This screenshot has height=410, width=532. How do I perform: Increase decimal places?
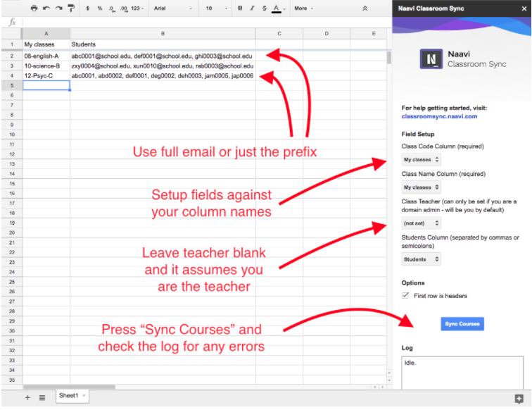(x=124, y=8)
